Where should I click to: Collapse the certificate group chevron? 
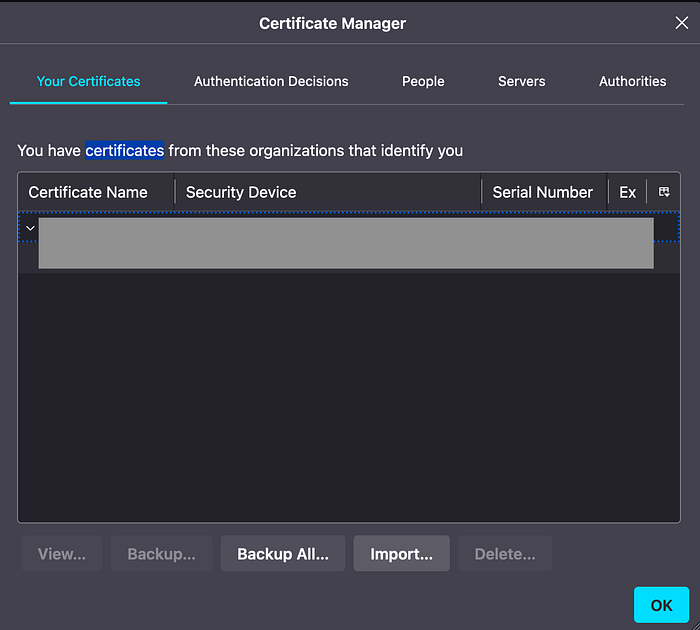(30, 228)
